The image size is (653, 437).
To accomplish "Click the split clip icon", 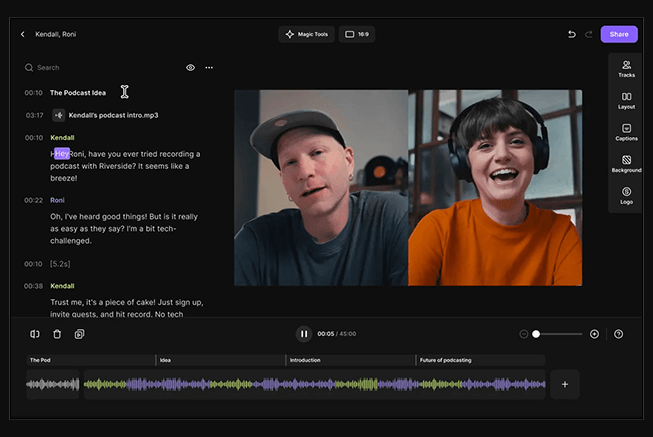I will click(35, 334).
